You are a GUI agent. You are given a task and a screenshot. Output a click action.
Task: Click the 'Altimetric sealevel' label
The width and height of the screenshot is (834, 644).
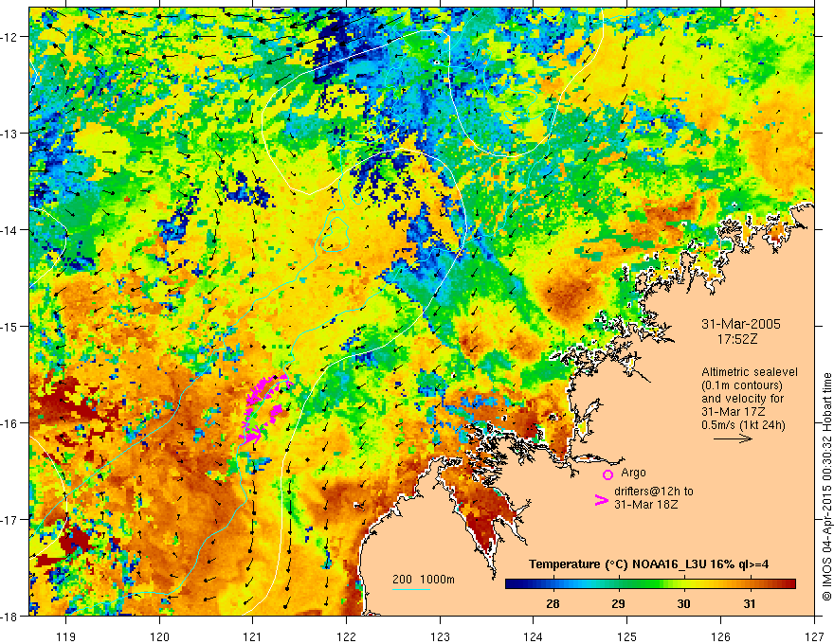click(x=750, y=372)
